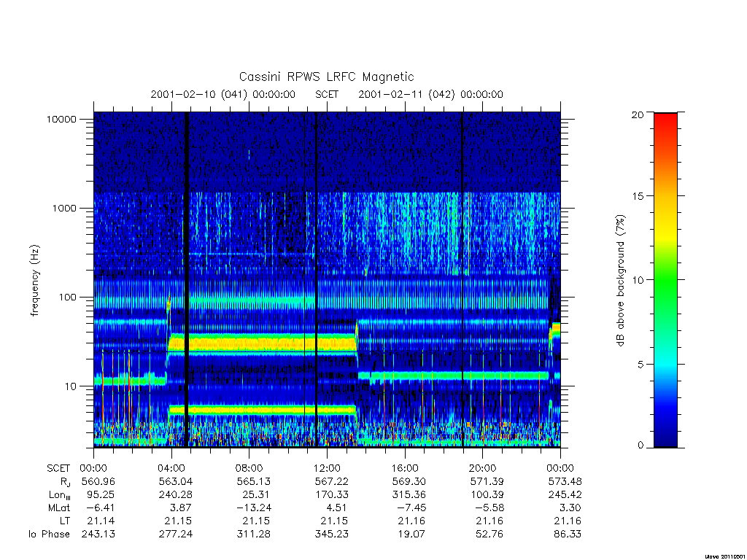
Task: Select the 20:00 SCET time tick label
Action: point(482,468)
